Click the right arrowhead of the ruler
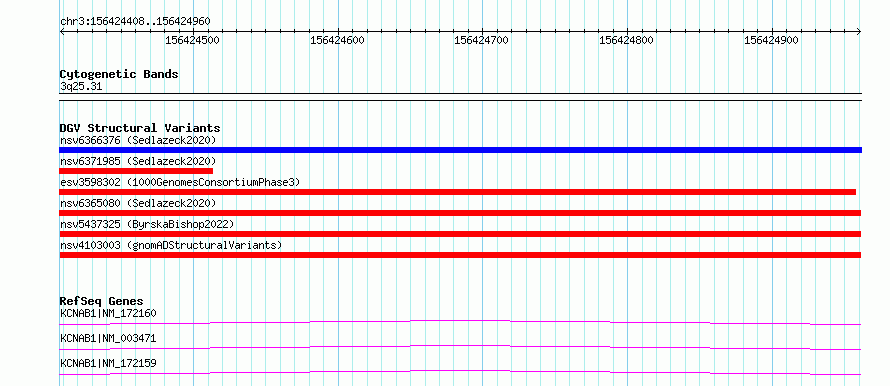Viewport: 890px width, 386px height. pyautogui.click(x=859, y=31)
